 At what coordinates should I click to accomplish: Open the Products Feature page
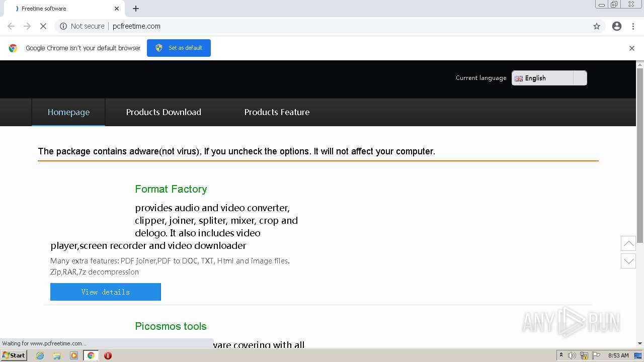[x=277, y=112]
